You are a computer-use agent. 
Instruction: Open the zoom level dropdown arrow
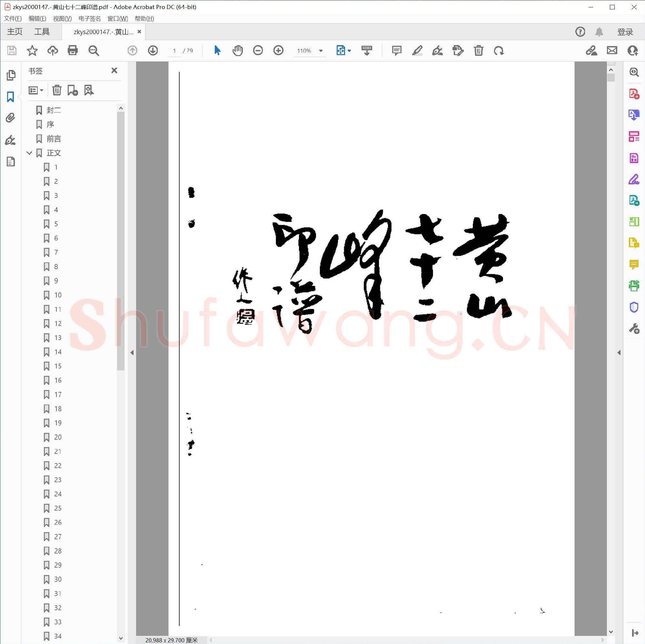click(321, 51)
